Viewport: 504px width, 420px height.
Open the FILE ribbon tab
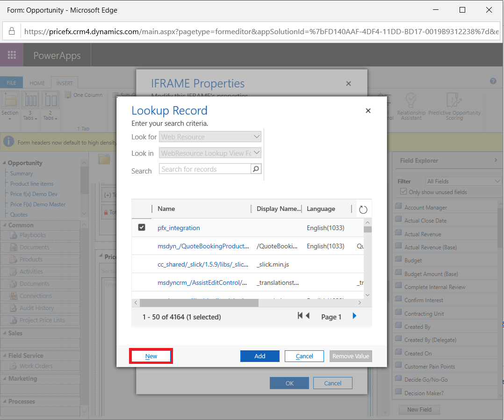(x=11, y=83)
